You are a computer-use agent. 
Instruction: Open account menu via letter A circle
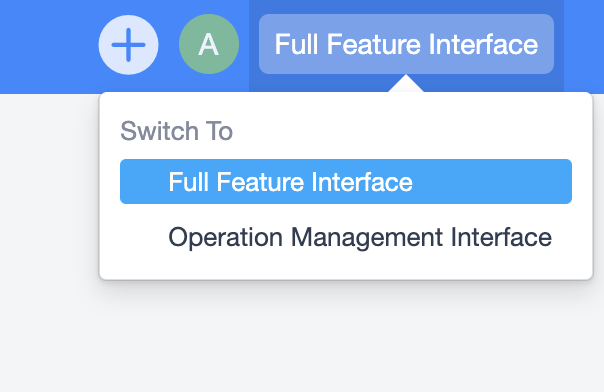209,44
